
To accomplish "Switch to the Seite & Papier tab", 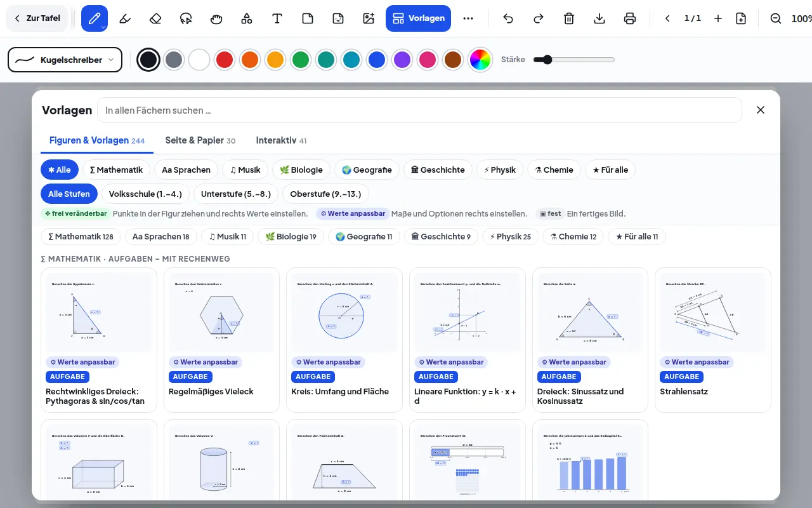I will [200, 140].
